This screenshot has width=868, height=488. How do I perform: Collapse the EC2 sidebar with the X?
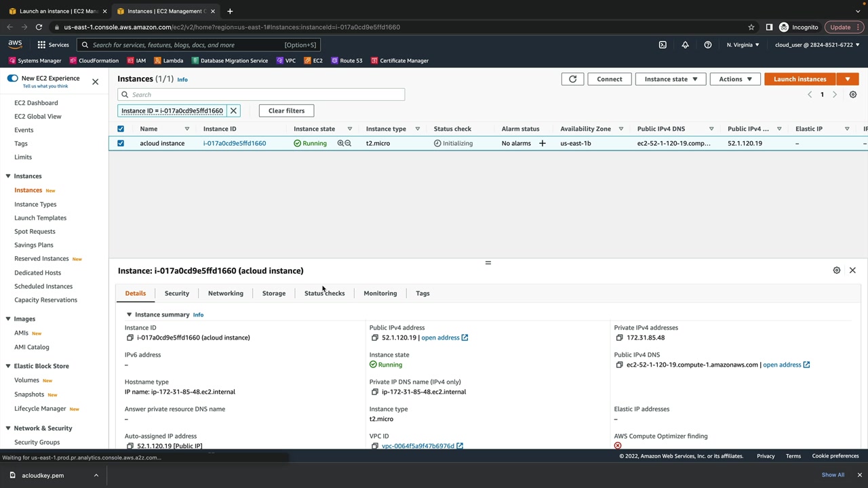(x=95, y=81)
